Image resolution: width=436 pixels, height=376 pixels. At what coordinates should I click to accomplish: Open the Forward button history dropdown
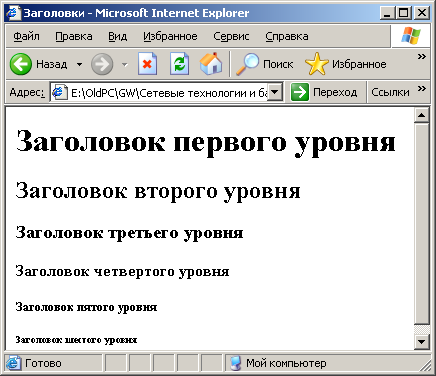125,64
